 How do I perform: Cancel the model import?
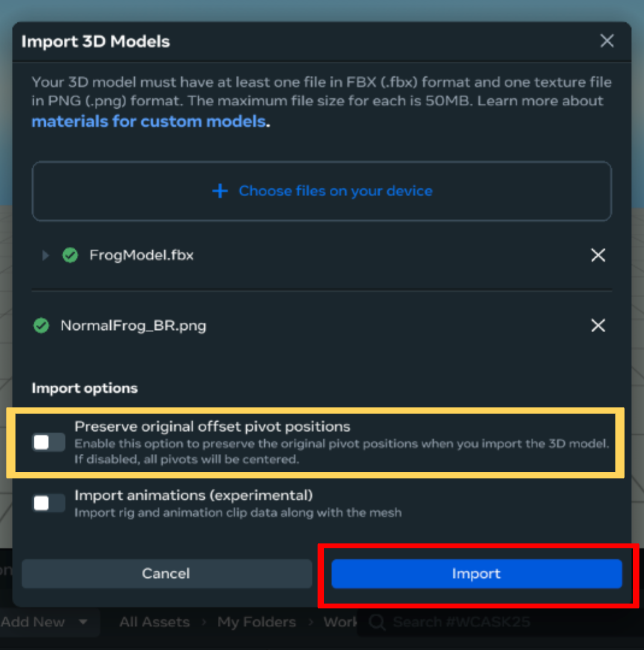click(166, 574)
